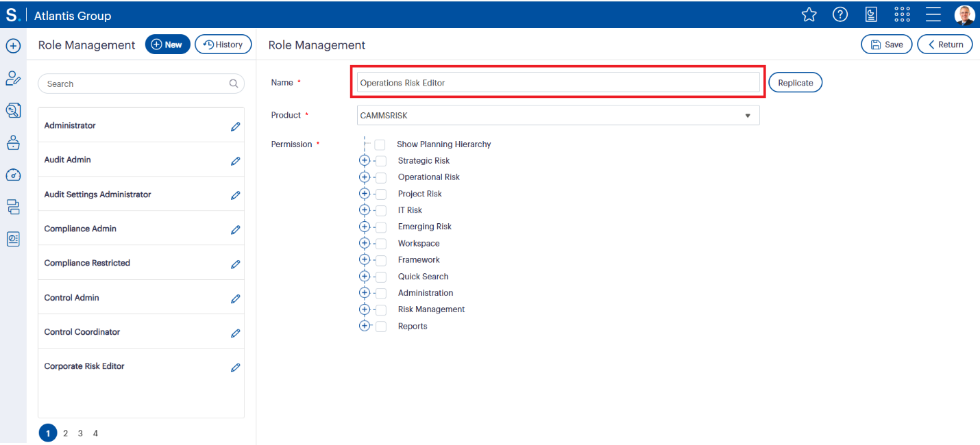Image resolution: width=980 pixels, height=445 pixels.
Task: Click the Return button
Action: [945, 44]
